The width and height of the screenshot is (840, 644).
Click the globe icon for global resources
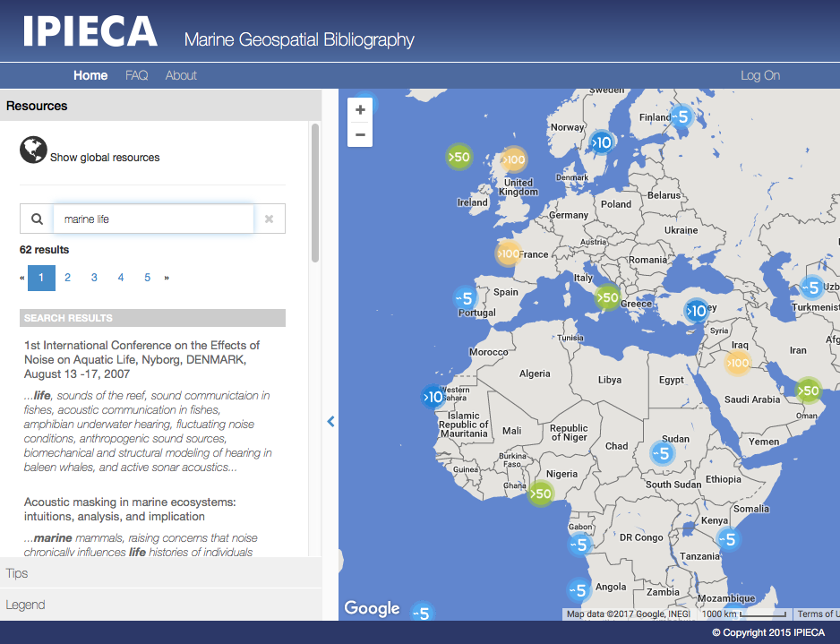click(33, 150)
